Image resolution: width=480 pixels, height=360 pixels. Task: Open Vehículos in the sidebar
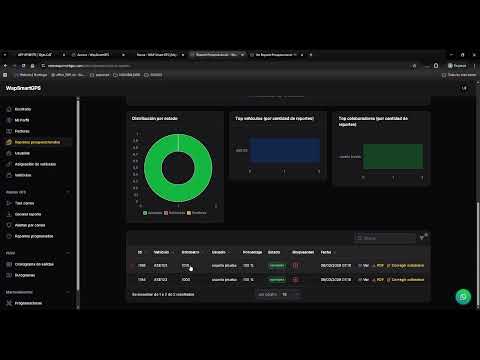click(23, 175)
